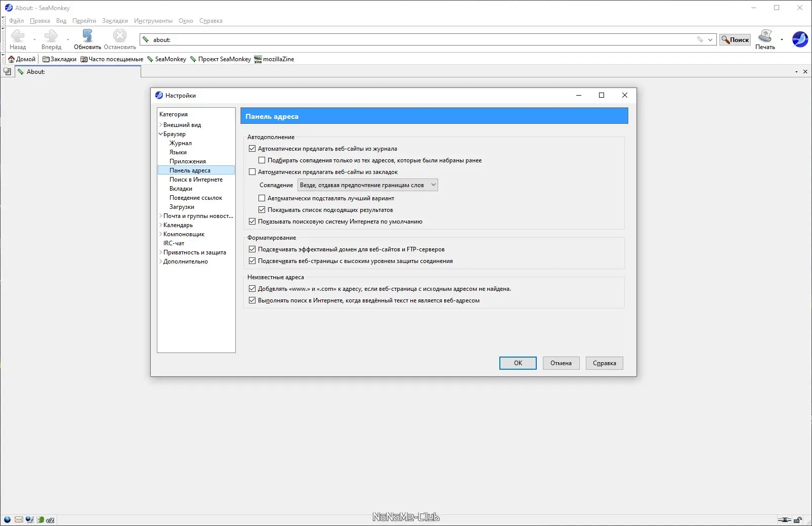Screen dimensions: 812x526
Task: Expand the Внешний вид category
Action: pyautogui.click(x=161, y=125)
